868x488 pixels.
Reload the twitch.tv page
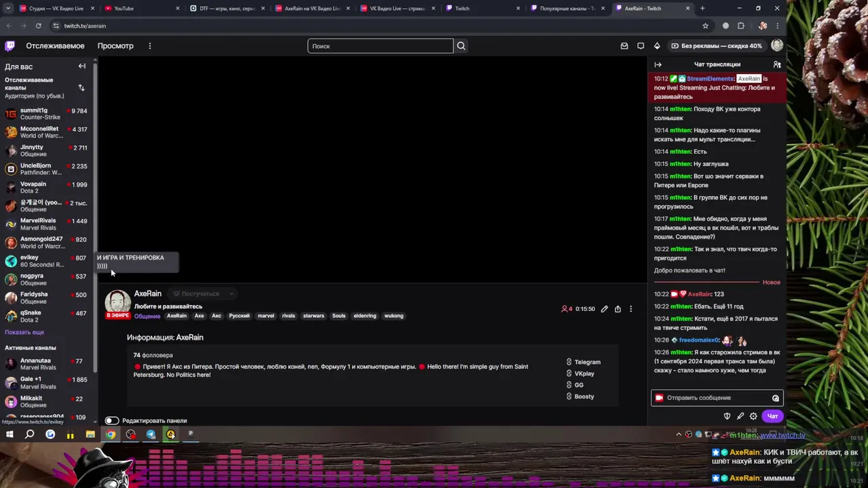[38, 26]
